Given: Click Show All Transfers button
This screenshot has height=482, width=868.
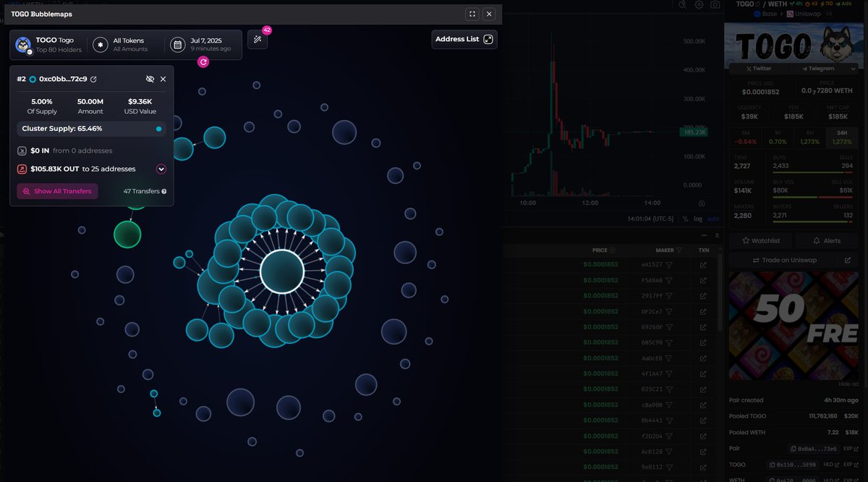Looking at the screenshot, I should click(x=57, y=191).
